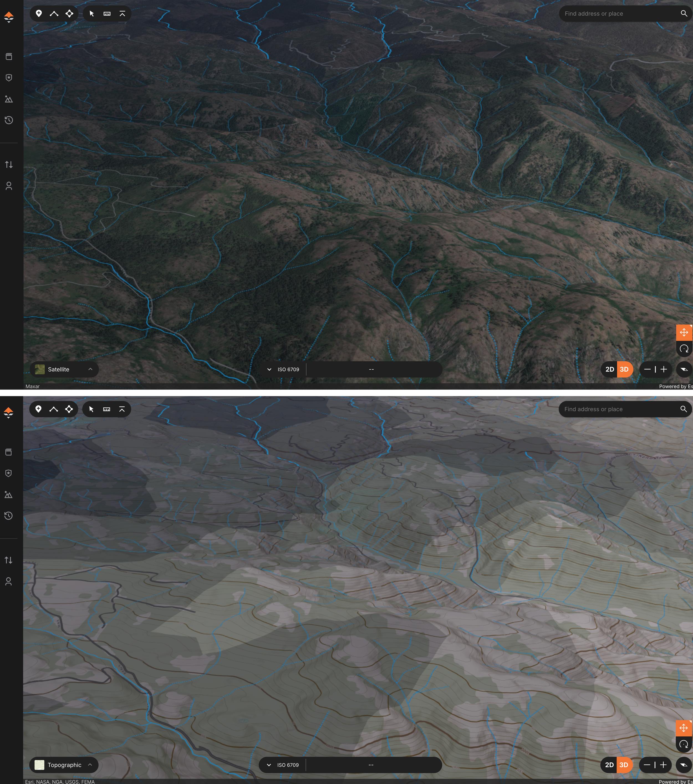Image resolution: width=693 pixels, height=784 pixels.
Task: Click the Find address or place search field
Action: (622, 13)
